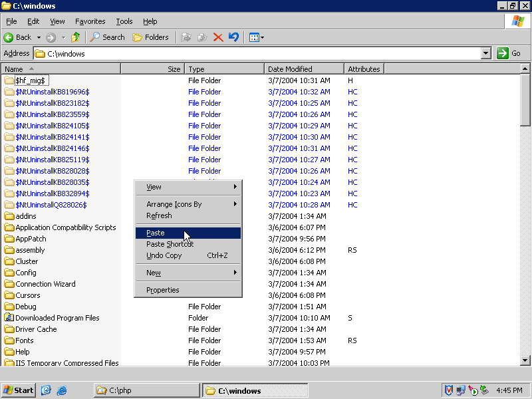Open the Search pane from the toolbar

108,37
